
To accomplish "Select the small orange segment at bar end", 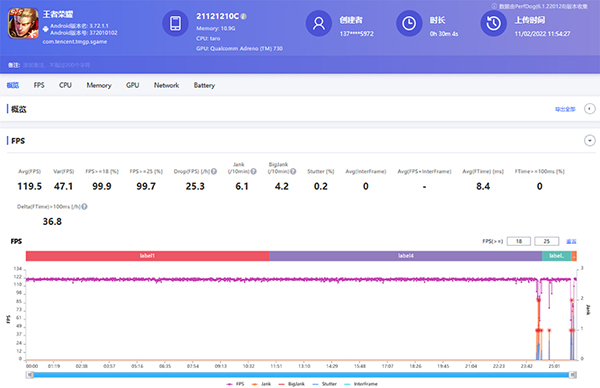I will point(574,256).
